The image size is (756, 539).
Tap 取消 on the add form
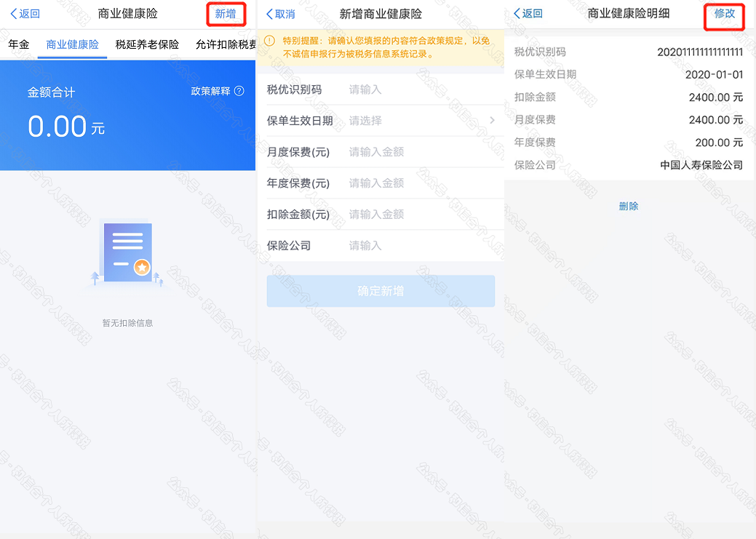tap(281, 14)
